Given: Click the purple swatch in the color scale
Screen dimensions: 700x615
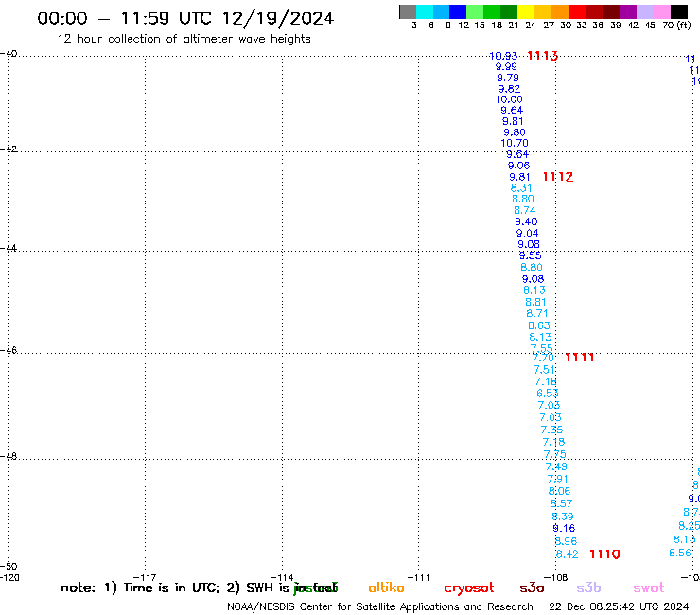Looking at the screenshot, I should [628, 11].
